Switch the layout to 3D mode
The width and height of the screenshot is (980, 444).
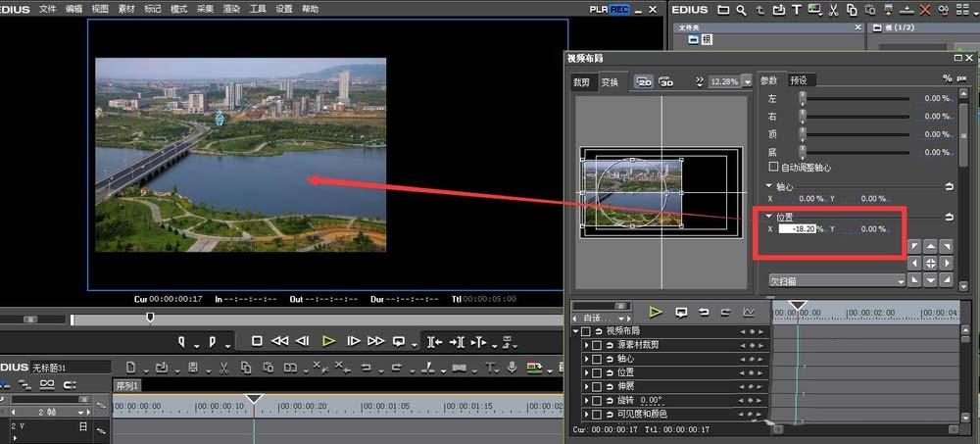click(666, 81)
